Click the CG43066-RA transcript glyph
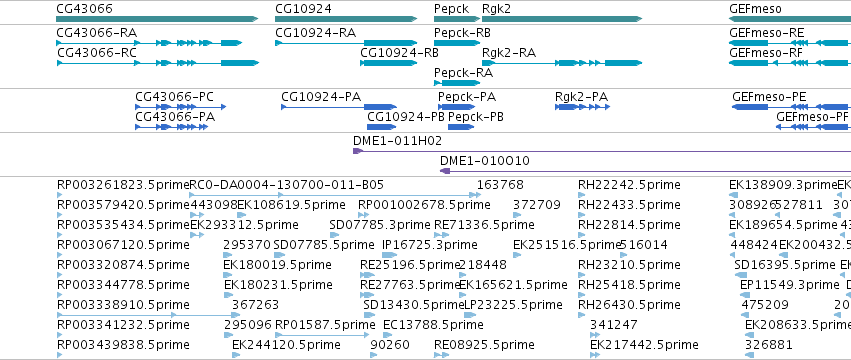Viewport: 851px width, 360px height. pos(149,43)
